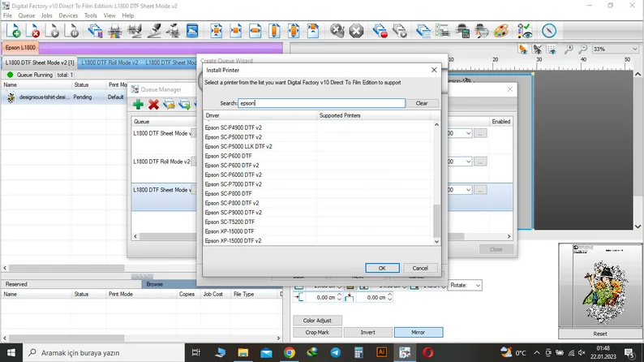Select Epson XP-15000 DTF driver
This screenshot has width=644, height=362.
[x=230, y=231]
